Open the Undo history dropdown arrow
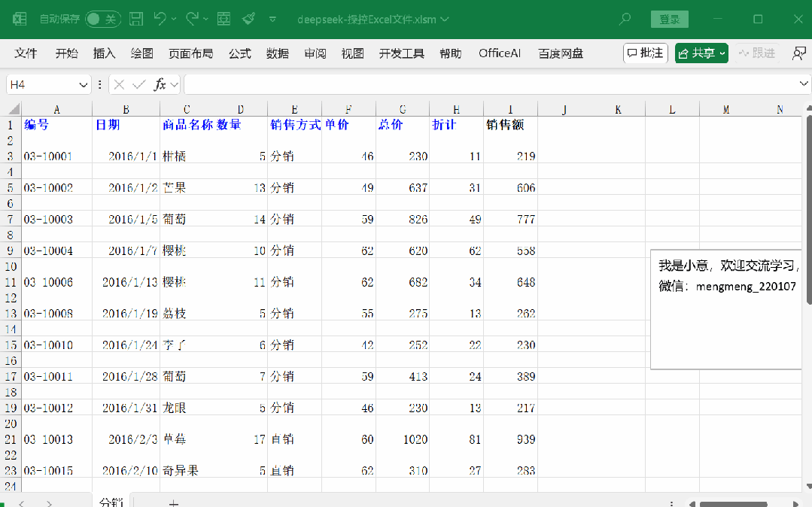812x507 pixels. coord(174,19)
